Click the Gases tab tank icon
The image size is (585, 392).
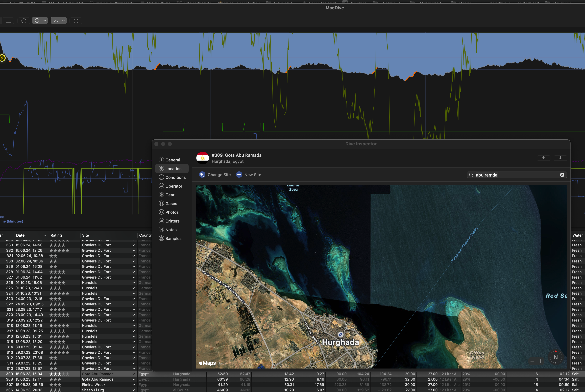point(161,204)
